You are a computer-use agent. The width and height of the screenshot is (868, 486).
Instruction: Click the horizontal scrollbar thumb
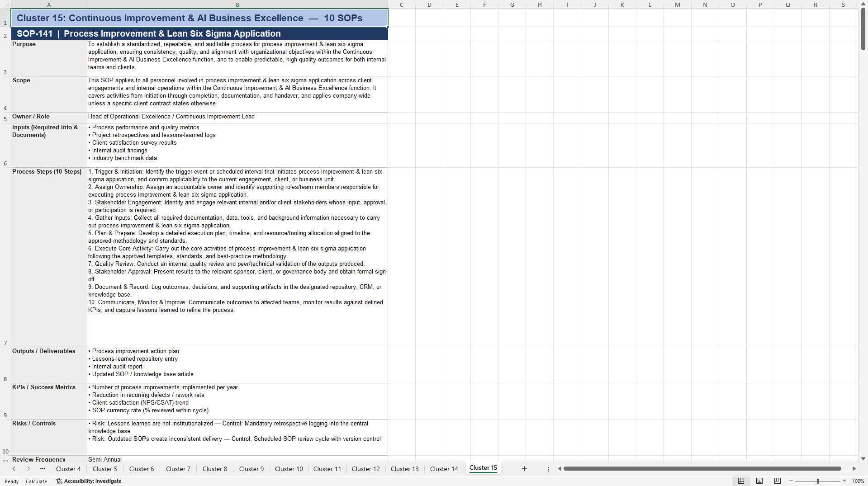[x=702, y=469]
